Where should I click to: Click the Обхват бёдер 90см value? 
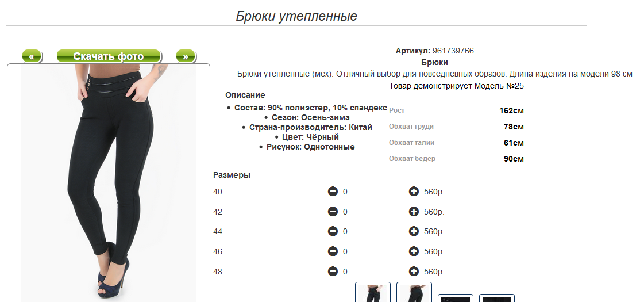click(x=514, y=159)
